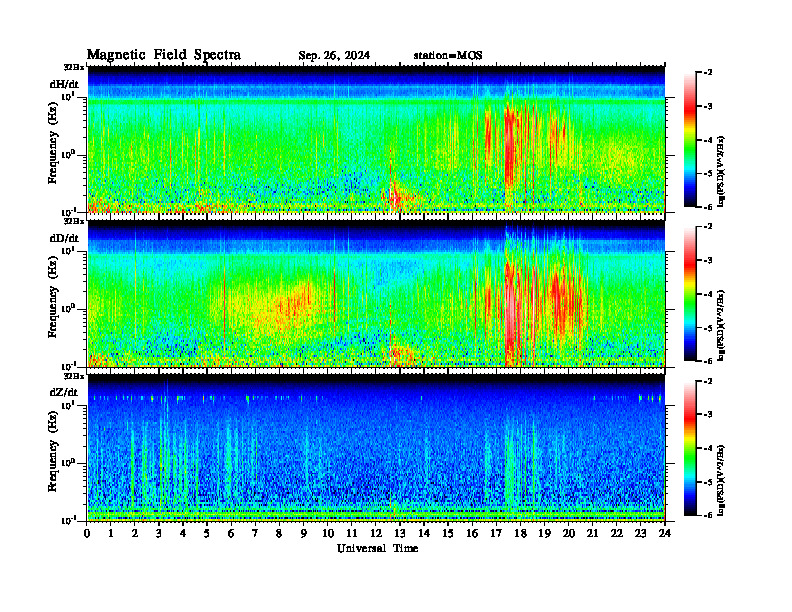
Task: Click hour 12 tick label on time axis
Action: pos(376,533)
